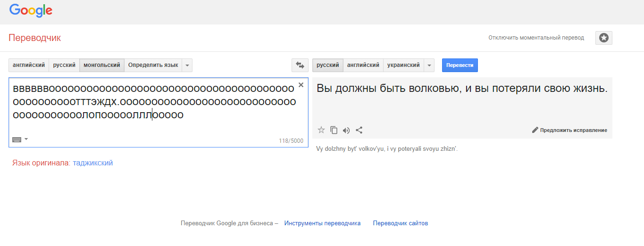
Task: Click detected language таджикский link
Action: (x=93, y=163)
